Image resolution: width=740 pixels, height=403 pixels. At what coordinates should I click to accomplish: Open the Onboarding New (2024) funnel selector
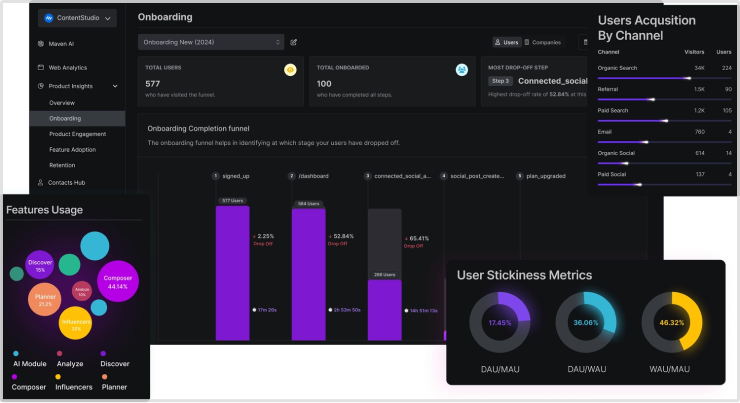coord(211,42)
